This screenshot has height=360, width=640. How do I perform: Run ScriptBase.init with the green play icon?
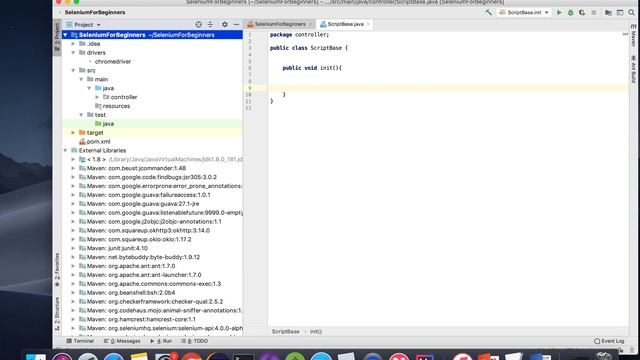[x=559, y=13]
